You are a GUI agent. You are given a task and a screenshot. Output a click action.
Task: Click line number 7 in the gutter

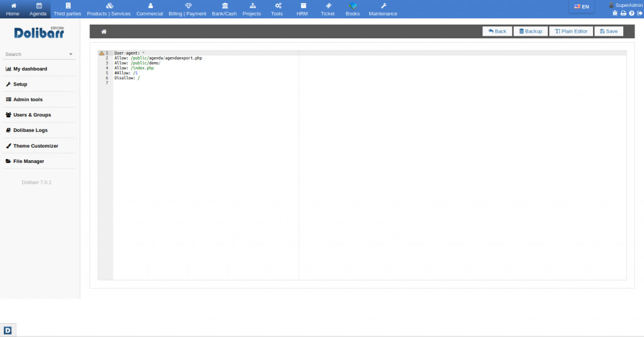click(107, 83)
